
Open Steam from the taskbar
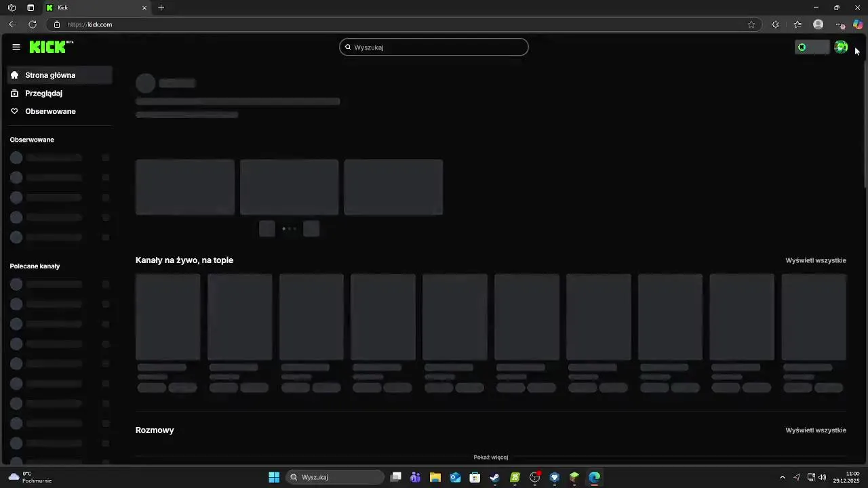click(x=495, y=477)
